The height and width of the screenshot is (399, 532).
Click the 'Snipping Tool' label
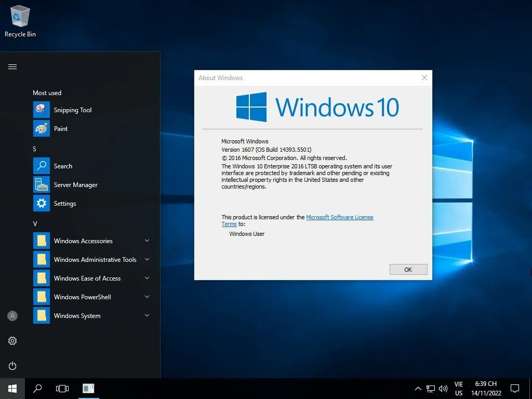73,110
